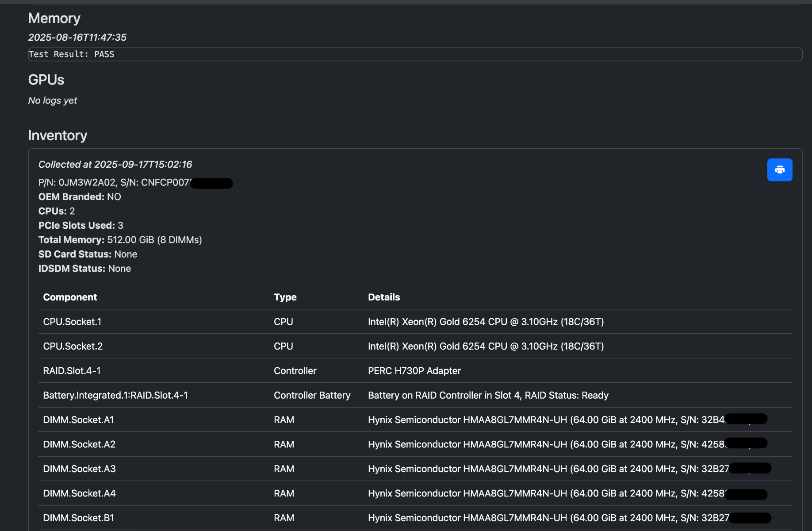Click the Total Memory summary line
The width and height of the screenshot is (812, 531).
coord(120,240)
